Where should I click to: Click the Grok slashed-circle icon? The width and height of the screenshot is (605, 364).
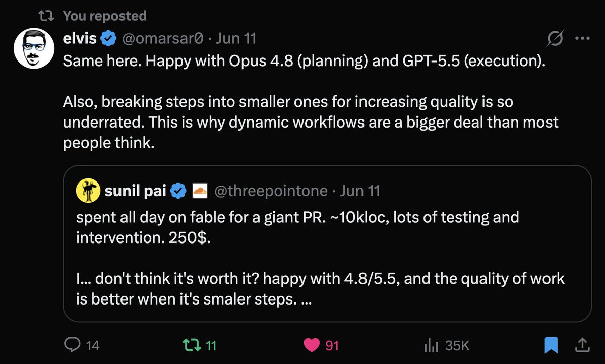556,38
